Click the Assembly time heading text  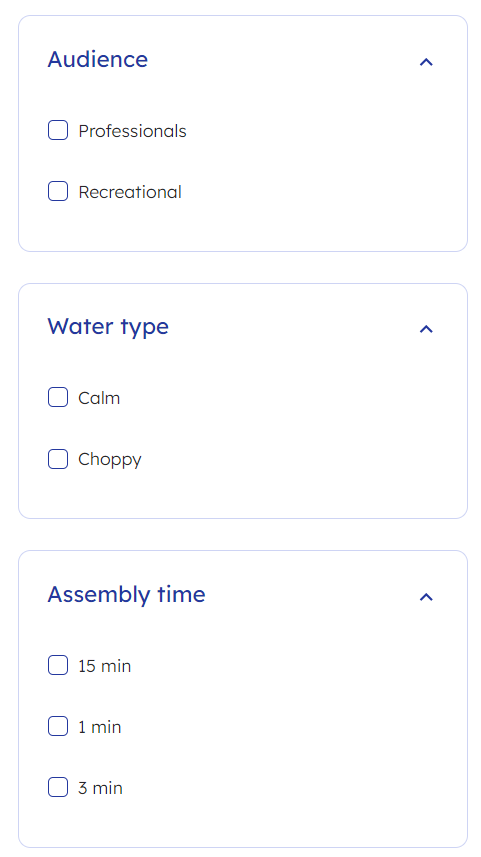pos(126,594)
